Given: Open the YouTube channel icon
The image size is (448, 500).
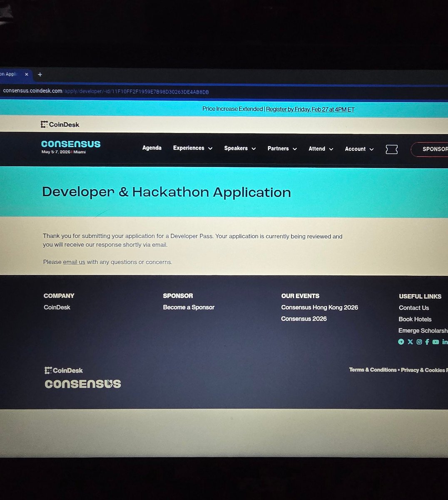Looking at the screenshot, I should (x=436, y=342).
